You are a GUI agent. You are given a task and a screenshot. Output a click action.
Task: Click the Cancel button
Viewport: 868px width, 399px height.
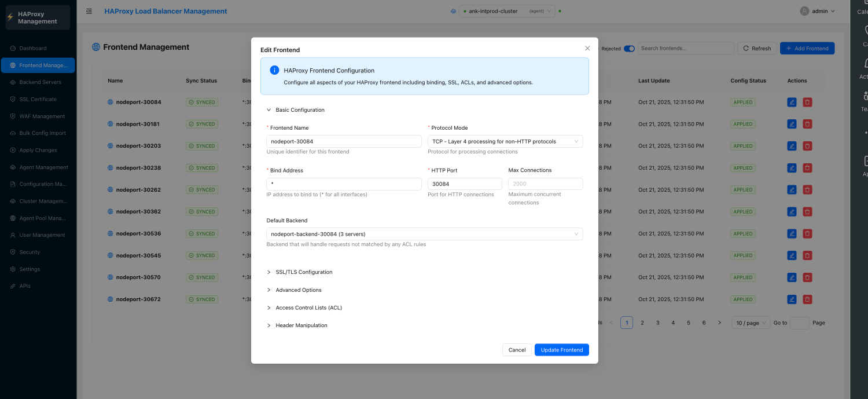[x=517, y=350]
